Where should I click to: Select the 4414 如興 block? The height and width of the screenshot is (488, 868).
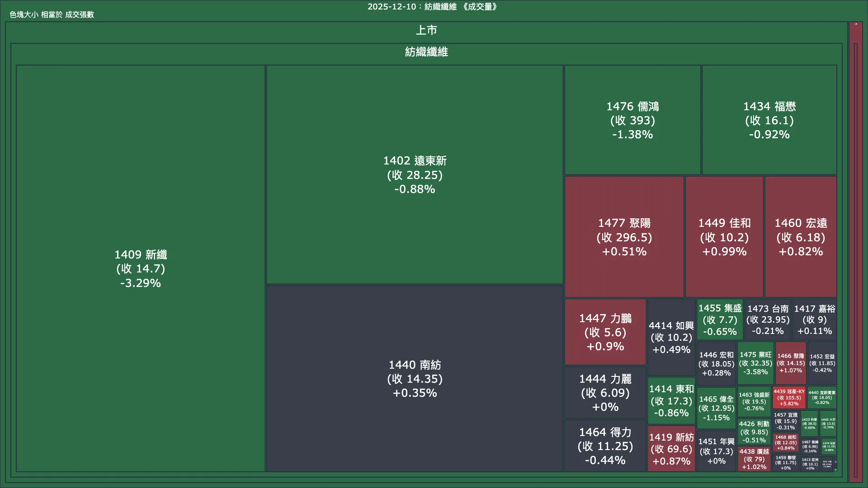click(x=671, y=338)
